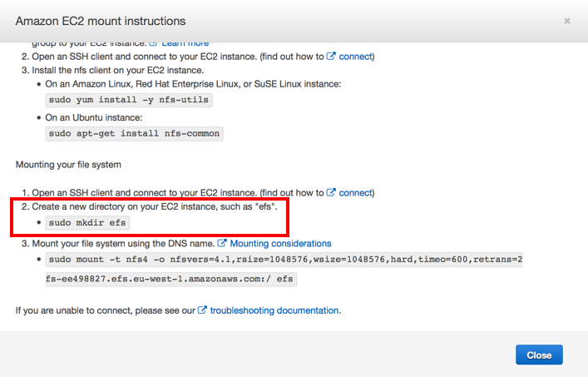Click the Mounting your file system heading
588x377 pixels.
68,165
